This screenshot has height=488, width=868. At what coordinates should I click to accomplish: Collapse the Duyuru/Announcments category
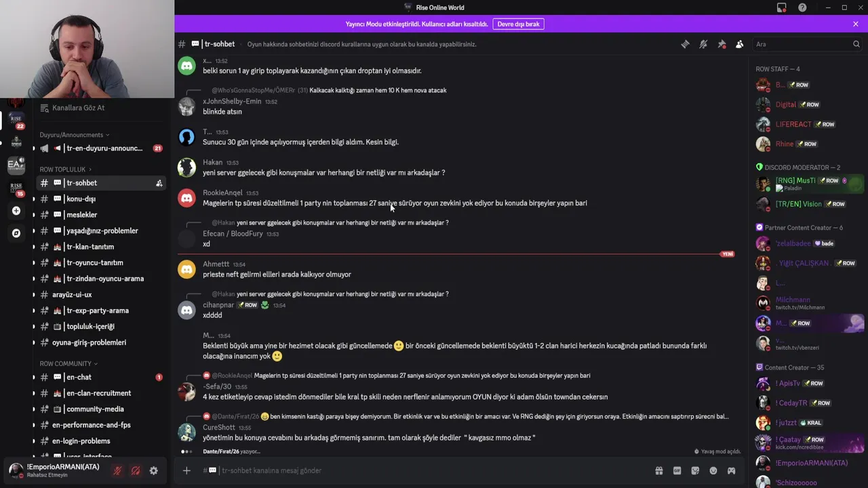point(74,135)
